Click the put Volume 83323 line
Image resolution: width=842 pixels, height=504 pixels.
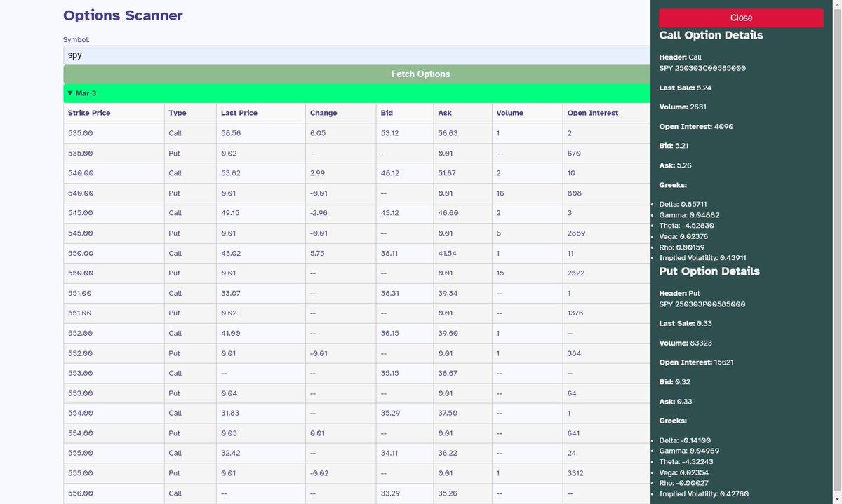685,343
